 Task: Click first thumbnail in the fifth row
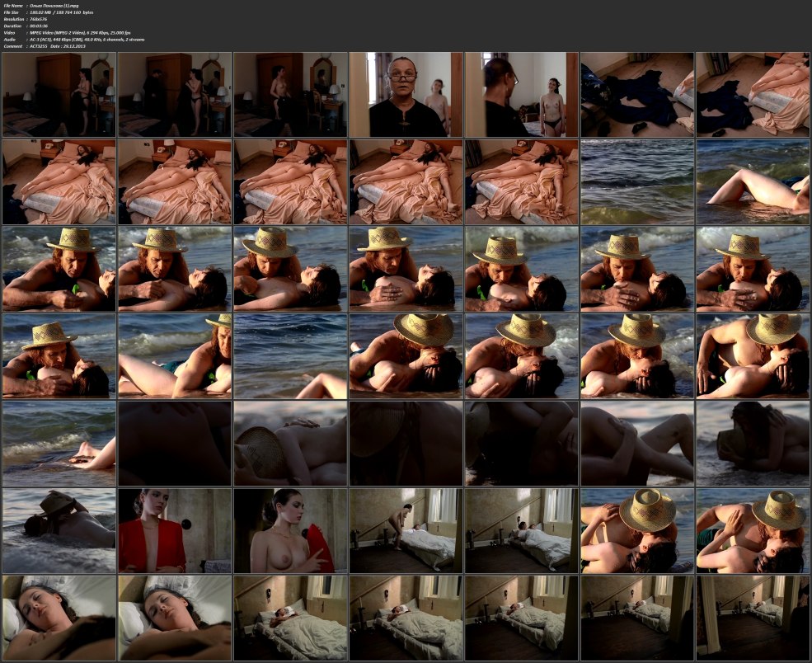(59, 443)
